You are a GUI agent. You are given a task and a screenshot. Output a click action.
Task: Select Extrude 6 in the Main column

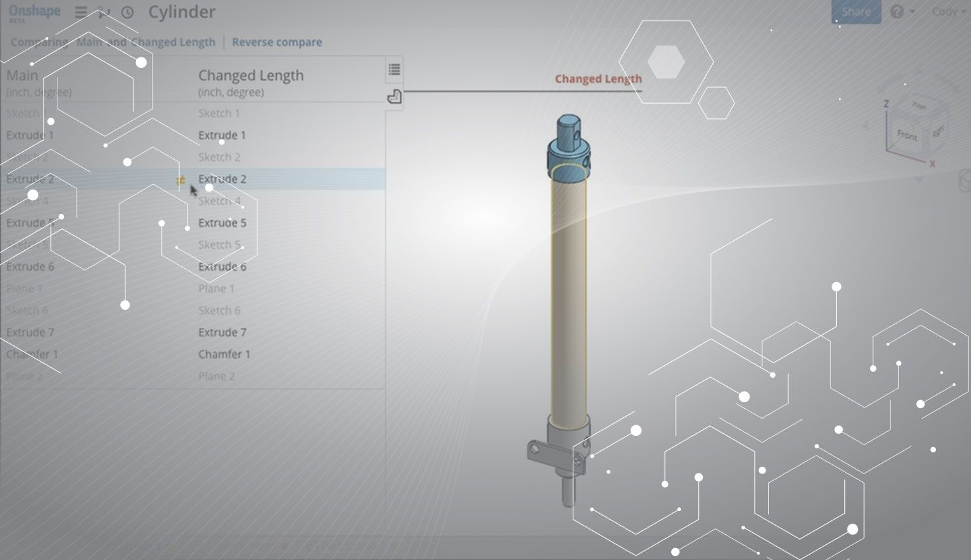[30, 267]
